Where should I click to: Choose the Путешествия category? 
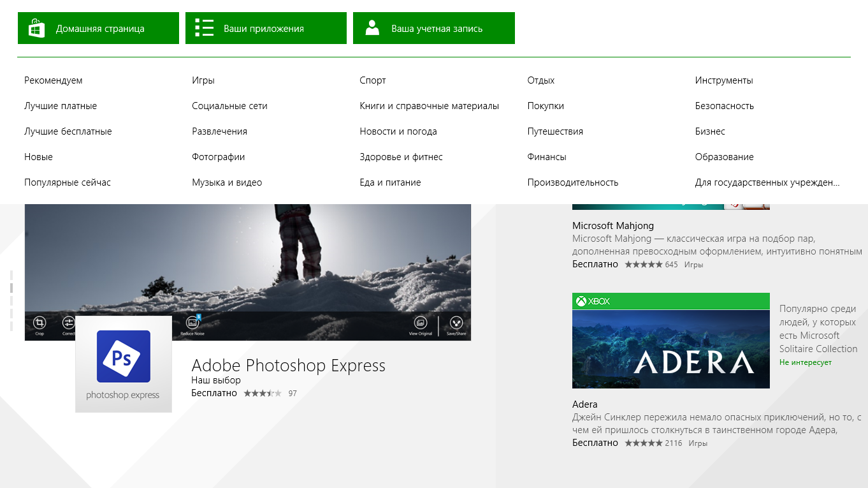[555, 131]
